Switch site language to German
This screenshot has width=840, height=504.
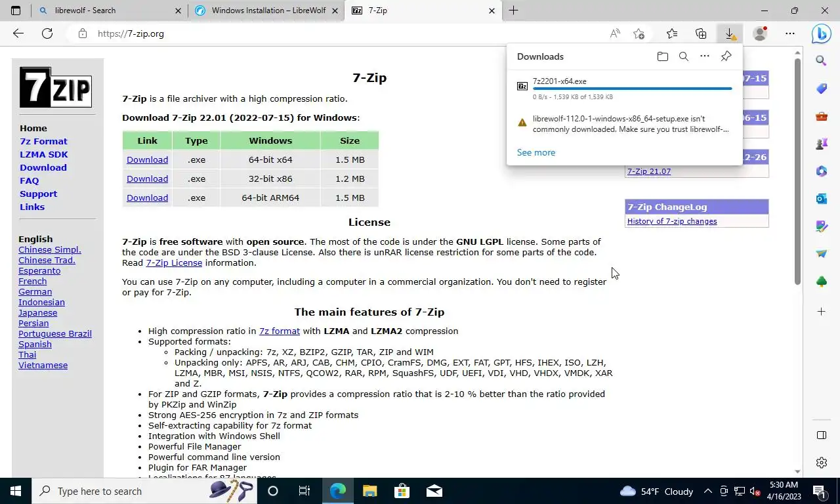[35, 291]
